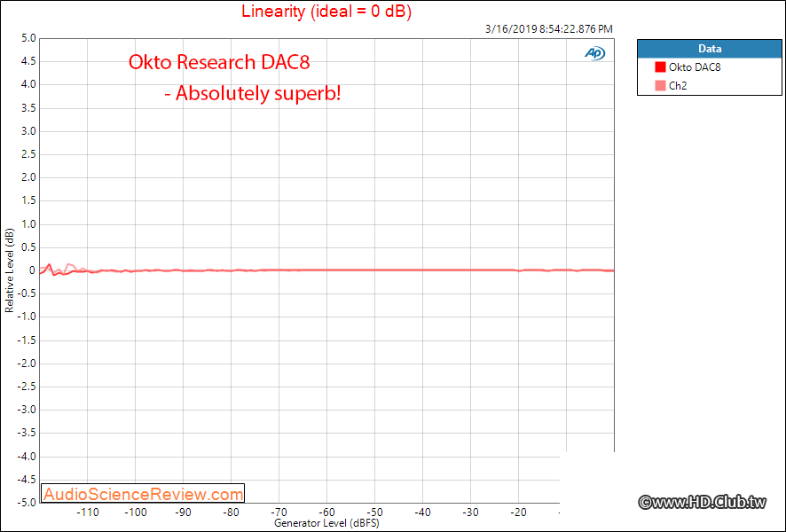
Task: Click the '-90' generator level tick
Action: coord(184,512)
